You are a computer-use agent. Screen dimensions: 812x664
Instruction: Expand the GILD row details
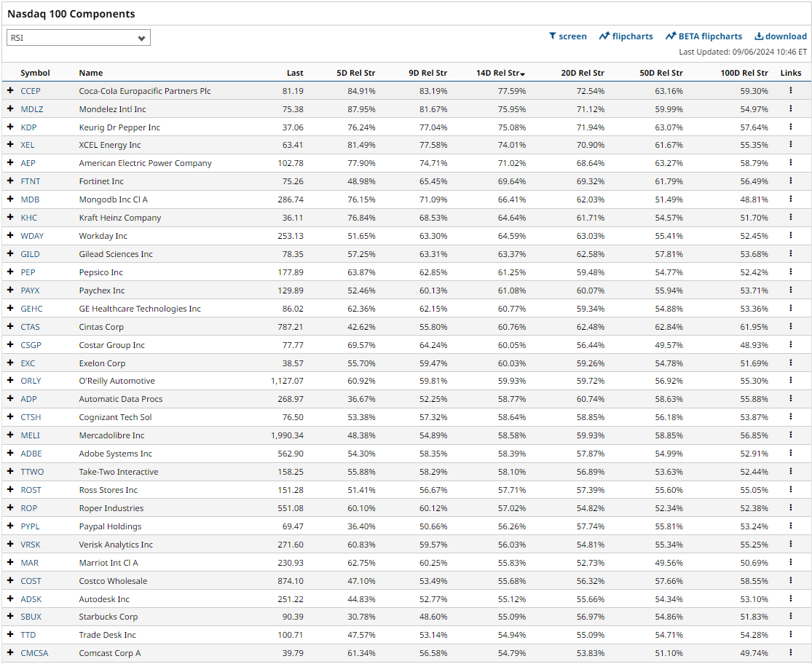(10, 253)
